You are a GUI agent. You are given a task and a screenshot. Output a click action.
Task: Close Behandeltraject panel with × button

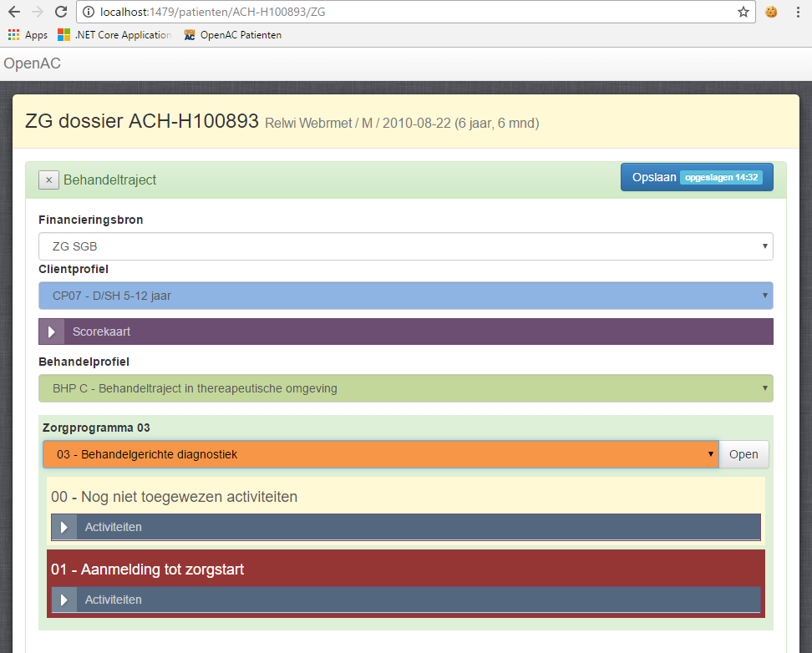tap(48, 180)
